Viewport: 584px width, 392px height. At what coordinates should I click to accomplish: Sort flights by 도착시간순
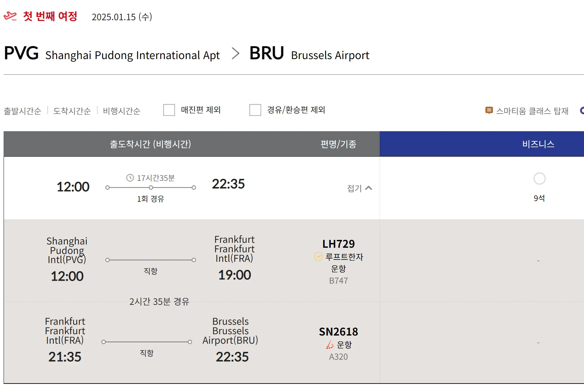coord(72,111)
